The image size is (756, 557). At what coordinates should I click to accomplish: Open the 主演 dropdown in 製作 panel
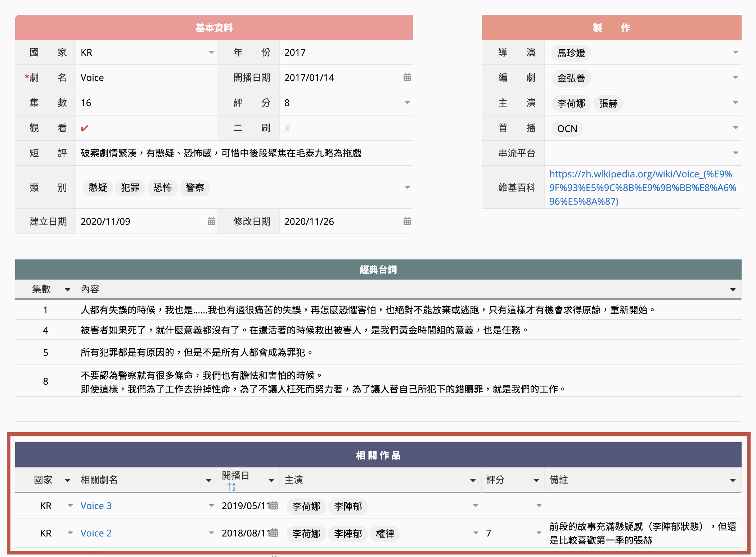click(x=735, y=103)
